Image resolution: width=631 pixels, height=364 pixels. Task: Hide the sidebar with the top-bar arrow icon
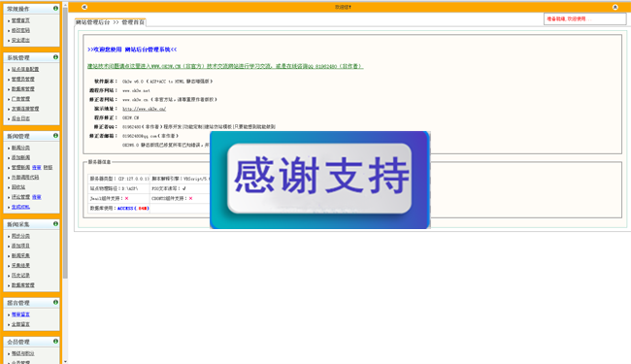84,7
